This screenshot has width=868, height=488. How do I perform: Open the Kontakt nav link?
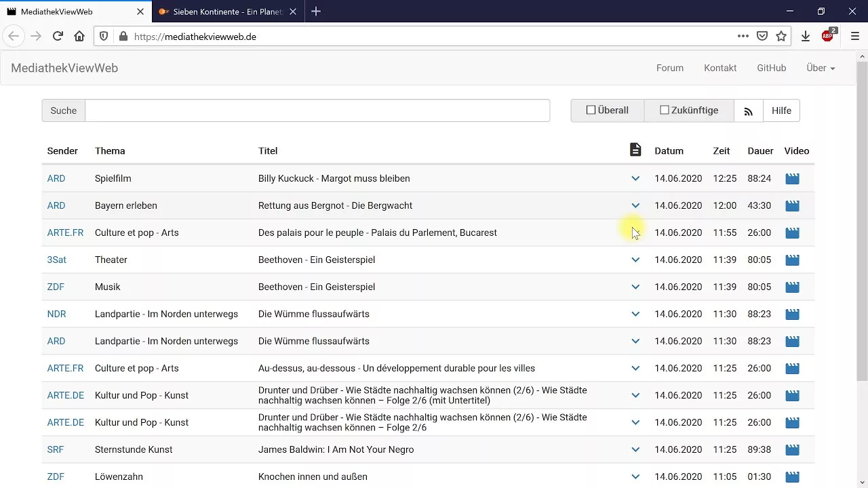[720, 68]
